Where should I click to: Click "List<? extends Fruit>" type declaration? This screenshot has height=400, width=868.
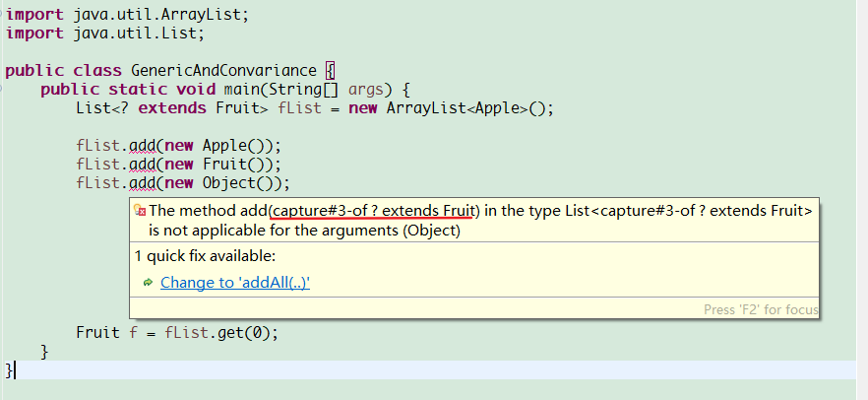click(x=172, y=108)
